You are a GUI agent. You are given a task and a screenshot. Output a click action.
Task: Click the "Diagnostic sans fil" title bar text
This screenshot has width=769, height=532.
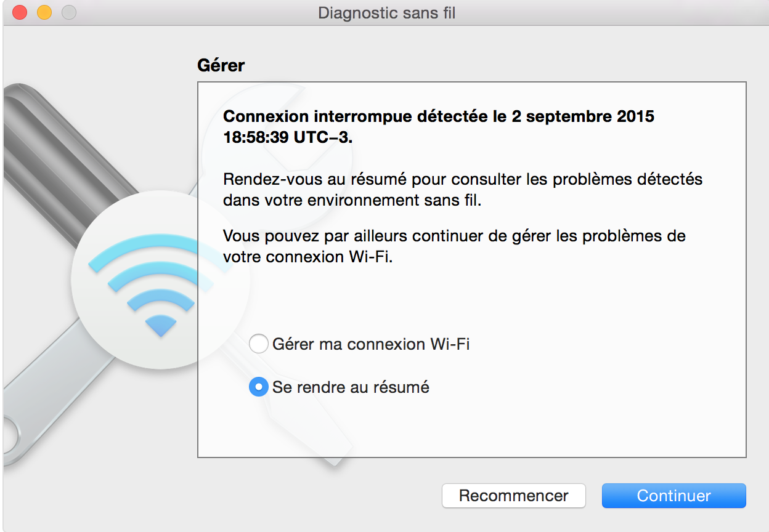387,12
